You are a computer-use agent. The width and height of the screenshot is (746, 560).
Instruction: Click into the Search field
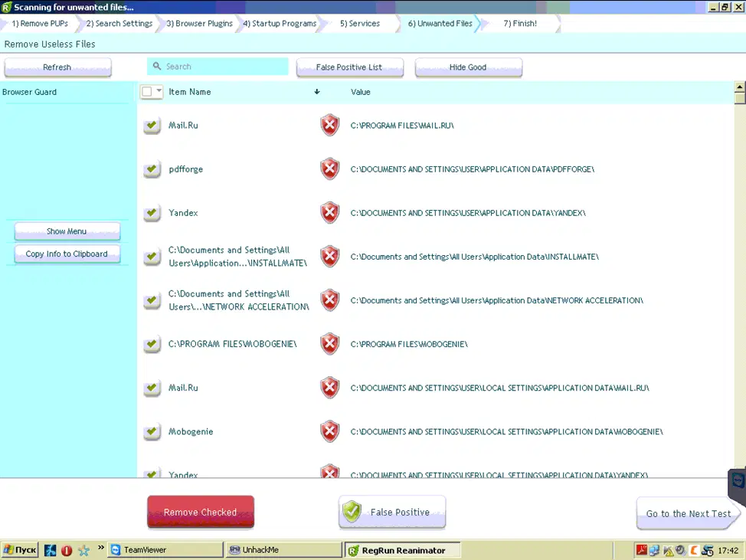(218, 66)
